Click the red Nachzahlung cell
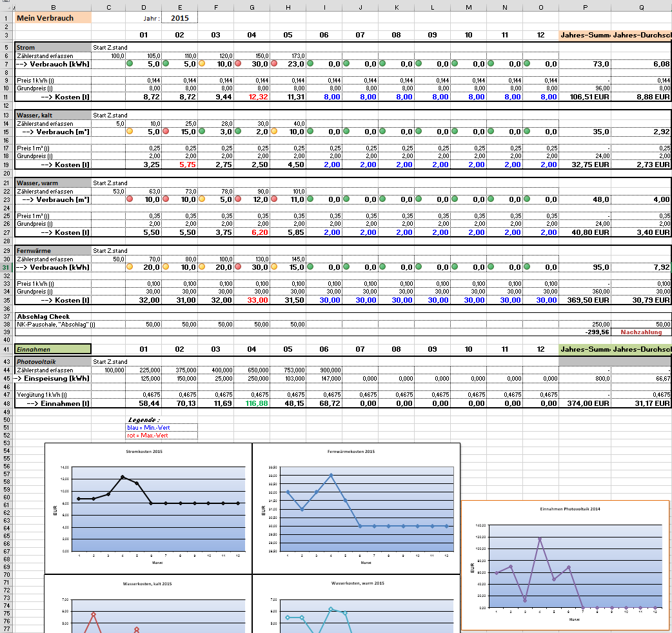 point(641,332)
